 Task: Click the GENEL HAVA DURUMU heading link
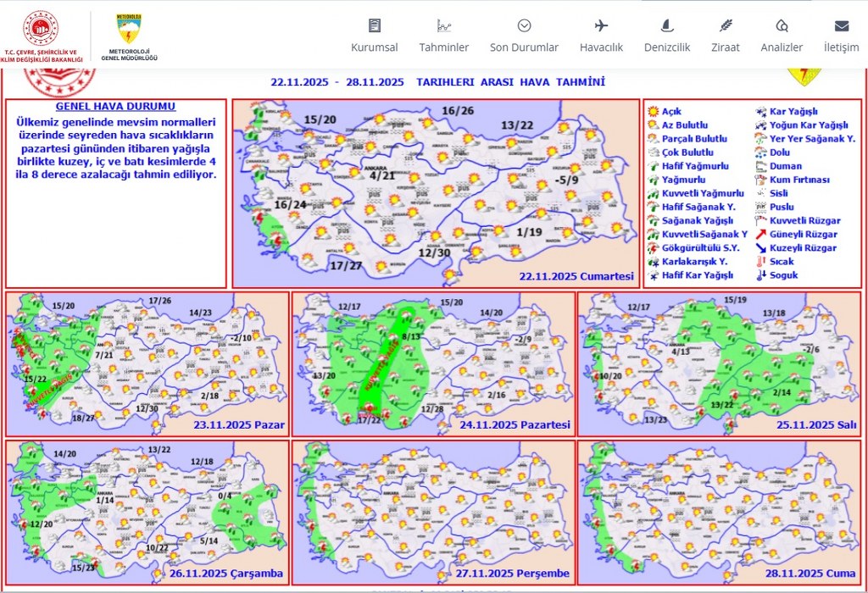tap(115, 107)
